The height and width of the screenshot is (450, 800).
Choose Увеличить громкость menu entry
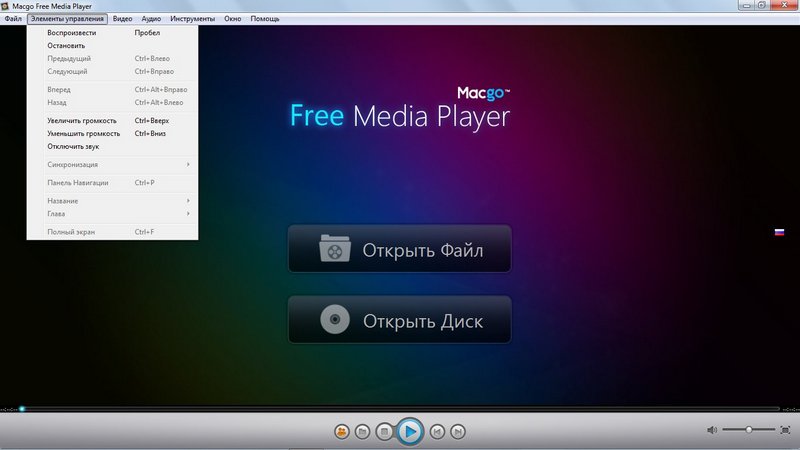tap(112, 121)
